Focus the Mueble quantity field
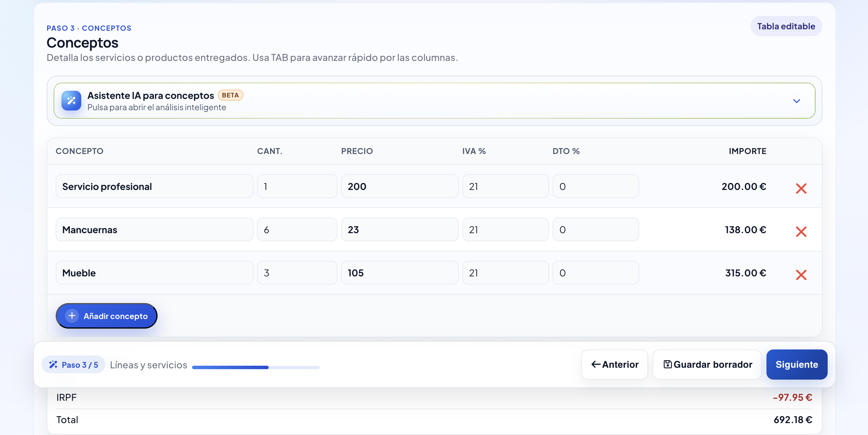This screenshot has height=435, width=868. click(296, 273)
